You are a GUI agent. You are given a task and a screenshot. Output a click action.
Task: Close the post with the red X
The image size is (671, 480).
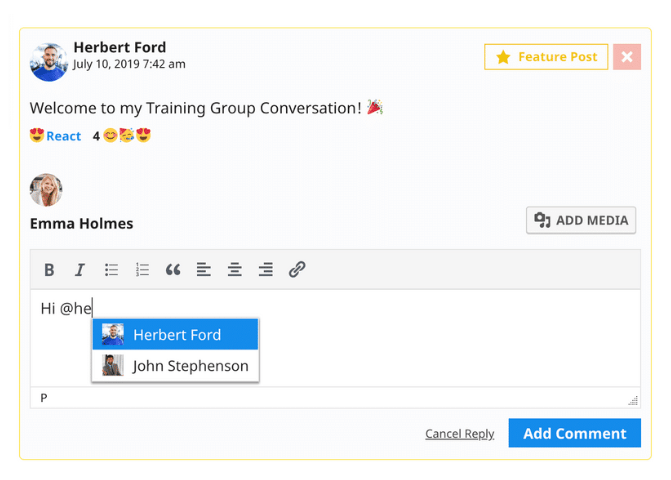[x=627, y=57]
